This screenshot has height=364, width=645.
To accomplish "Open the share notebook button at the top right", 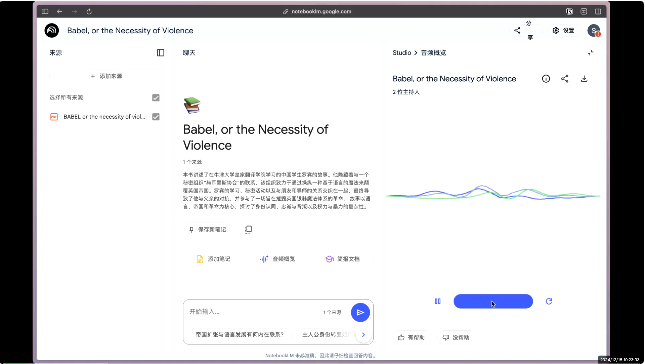I will point(526,30).
